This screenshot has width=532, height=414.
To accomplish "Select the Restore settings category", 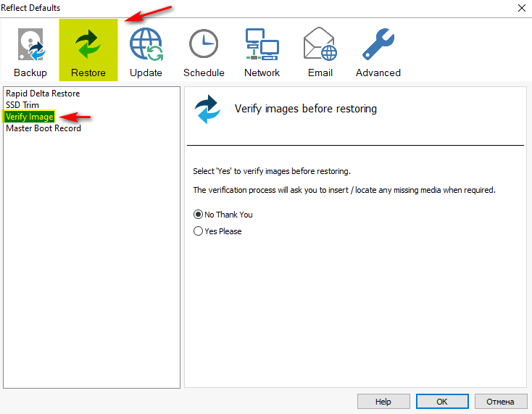I will click(88, 50).
